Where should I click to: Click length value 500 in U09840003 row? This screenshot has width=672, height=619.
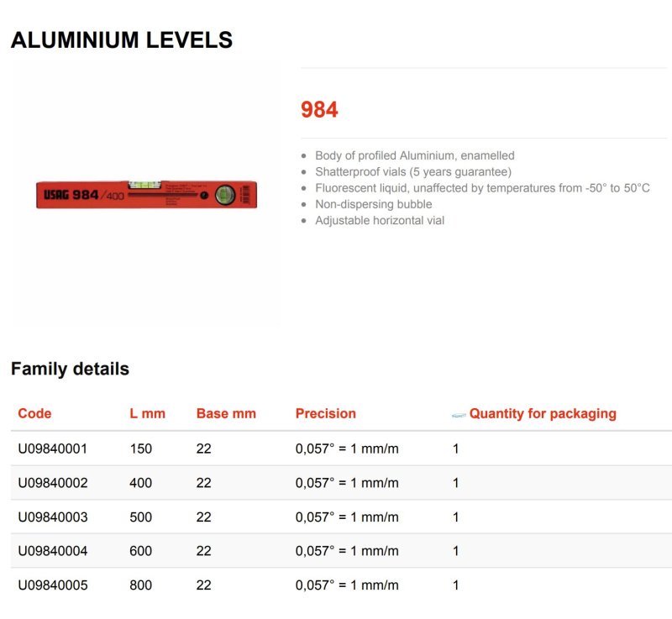pos(141,517)
